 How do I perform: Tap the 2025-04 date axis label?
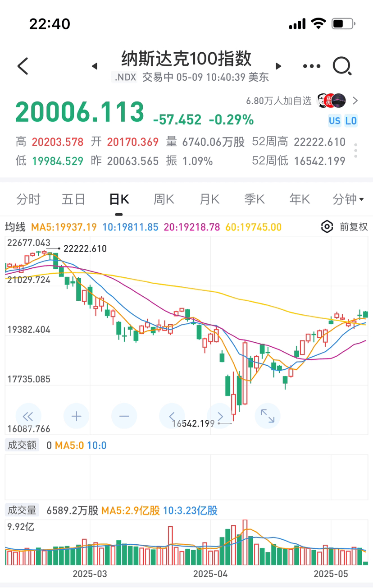tap(210, 574)
